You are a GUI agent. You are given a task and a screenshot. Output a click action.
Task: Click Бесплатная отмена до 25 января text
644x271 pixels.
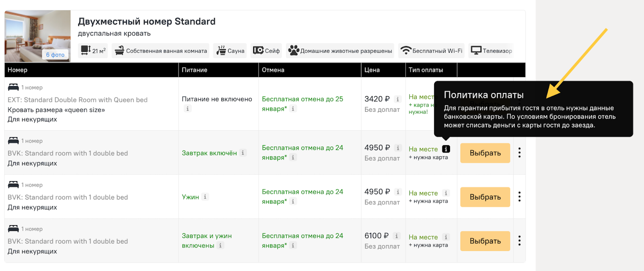[302, 104]
